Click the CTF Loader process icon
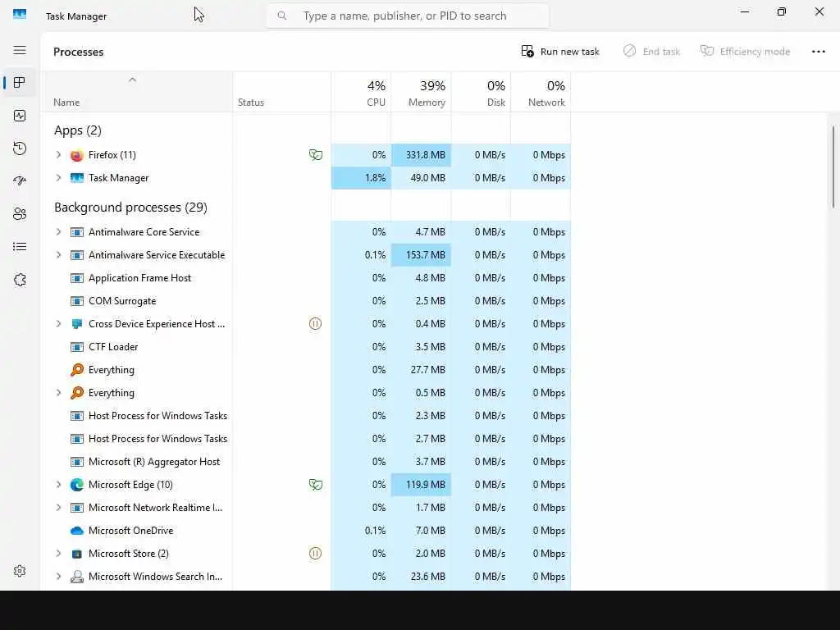 (x=76, y=347)
